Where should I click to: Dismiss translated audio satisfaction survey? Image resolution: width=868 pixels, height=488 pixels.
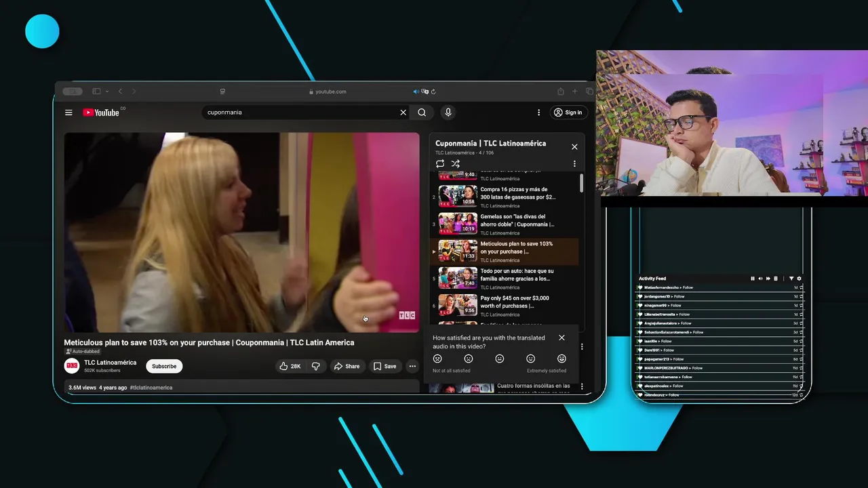click(x=561, y=338)
